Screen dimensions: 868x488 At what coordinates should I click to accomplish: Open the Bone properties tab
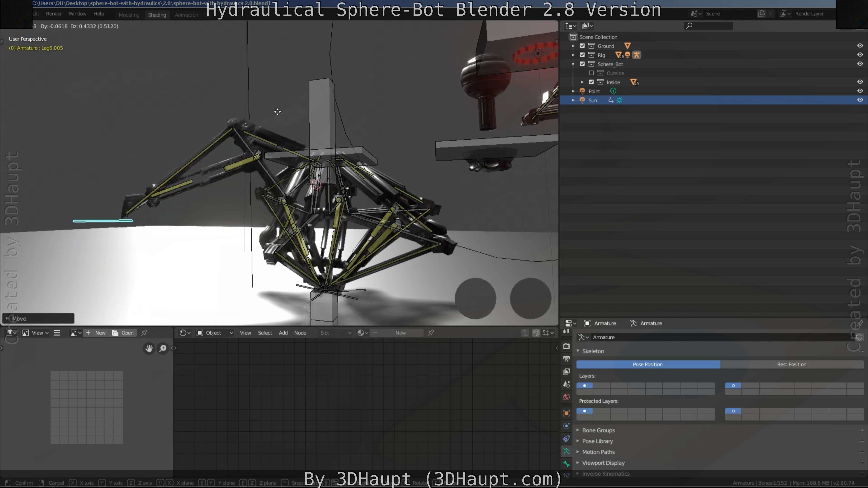[566, 464]
